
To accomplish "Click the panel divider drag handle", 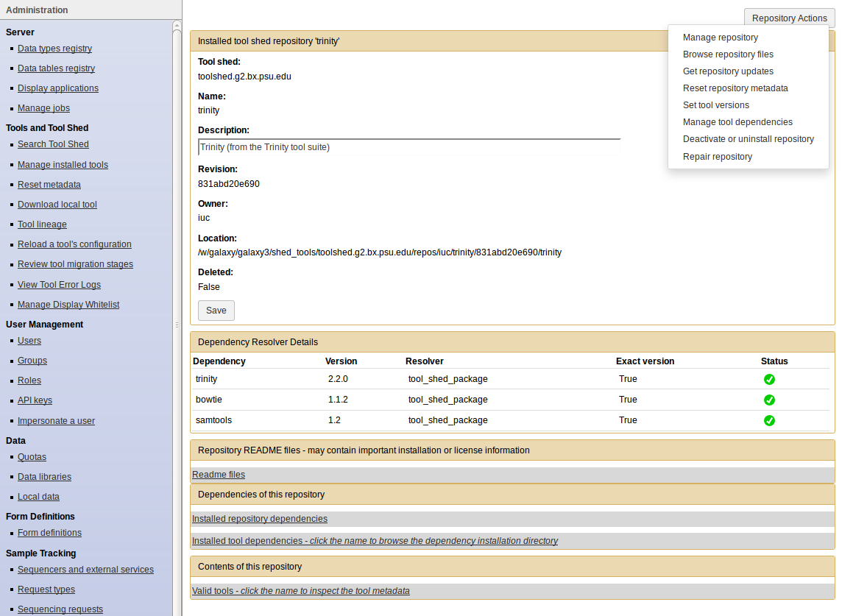I will (177, 325).
